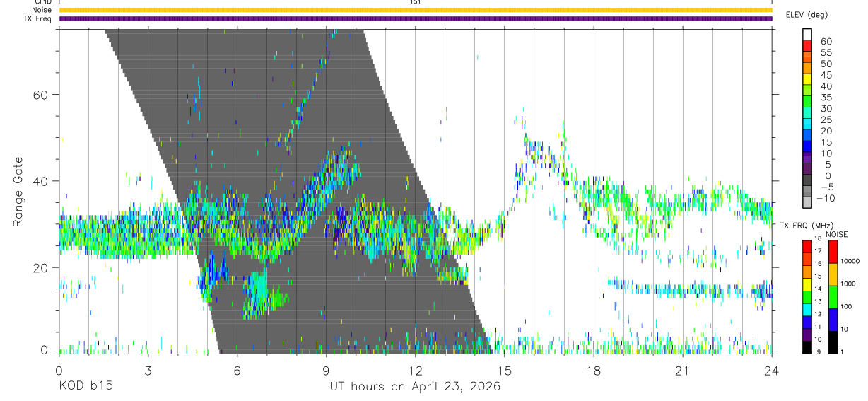Screen dimensions: 868x401
Task: Click the '18' tick on the UT hours axis
Action: 593,371
